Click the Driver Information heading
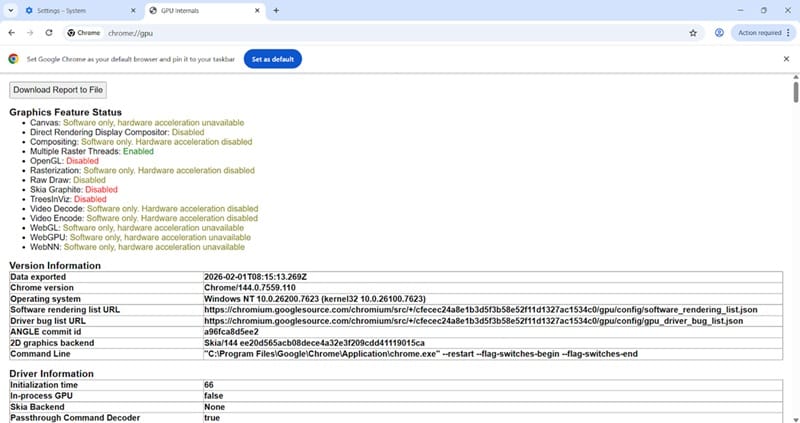 tap(52, 374)
